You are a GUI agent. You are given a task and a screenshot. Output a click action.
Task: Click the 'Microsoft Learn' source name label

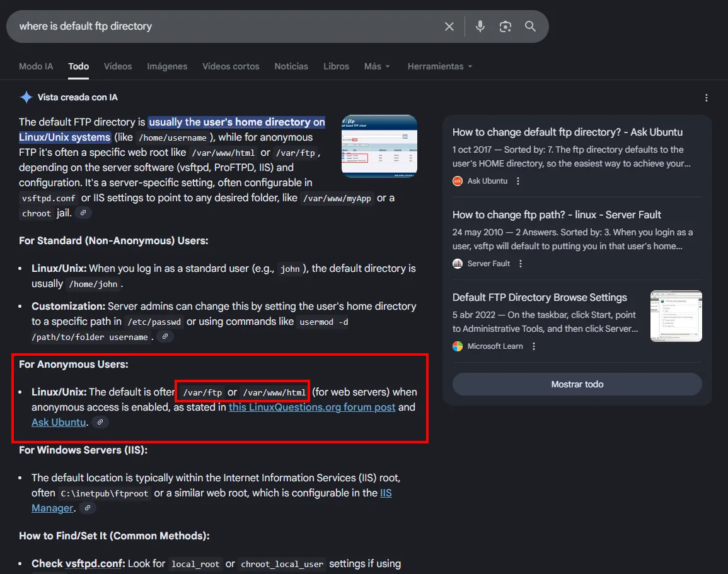[x=495, y=346]
